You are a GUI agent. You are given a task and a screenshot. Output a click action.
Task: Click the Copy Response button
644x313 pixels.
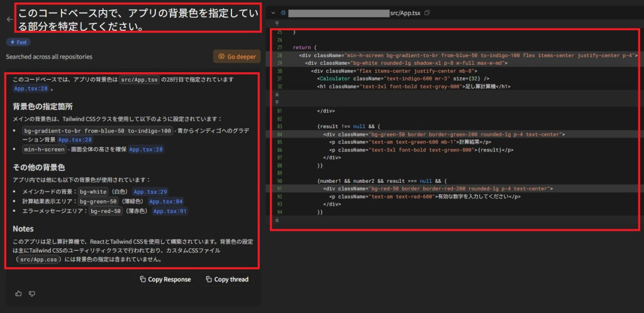click(x=165, y=279)
